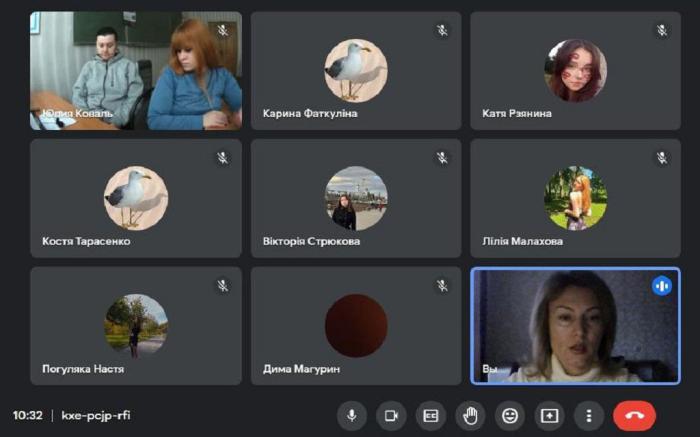The width and height of the screenshot is (700, 437).
Task: Click the meeting code kxe-pcjp-rfi
Action: [97, 415]
